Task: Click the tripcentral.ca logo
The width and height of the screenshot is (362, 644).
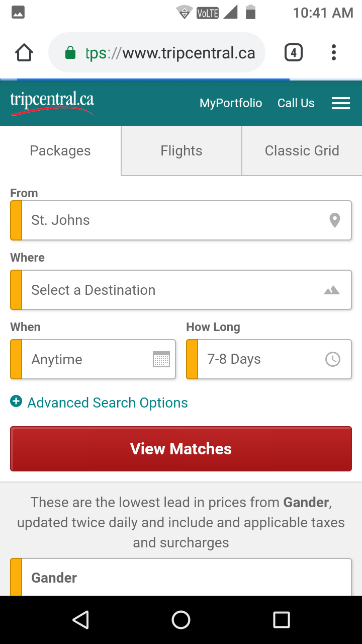Action: [52, 103]
